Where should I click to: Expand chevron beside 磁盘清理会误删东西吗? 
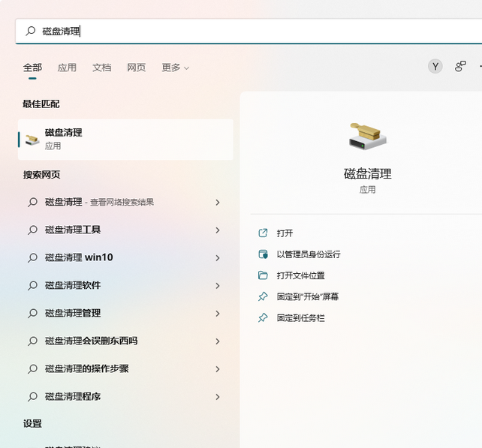point(218,341)
